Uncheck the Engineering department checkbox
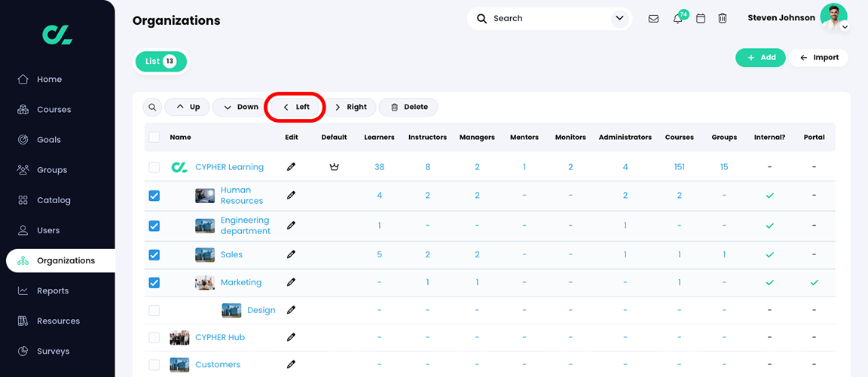The height and width of the screenshot is (377, 868). click(154, 226)
